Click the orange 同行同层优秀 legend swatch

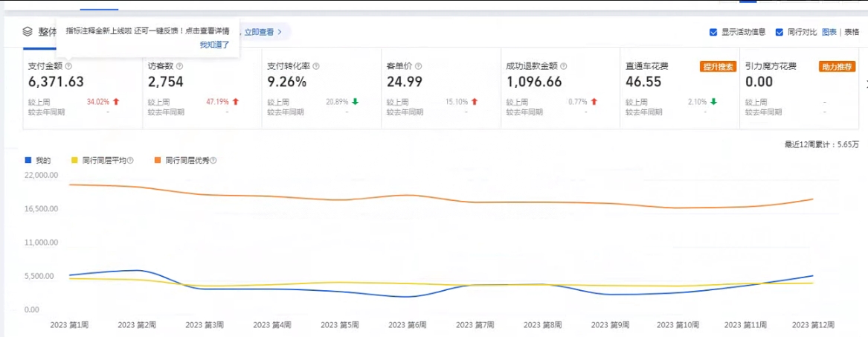(157, 161)
